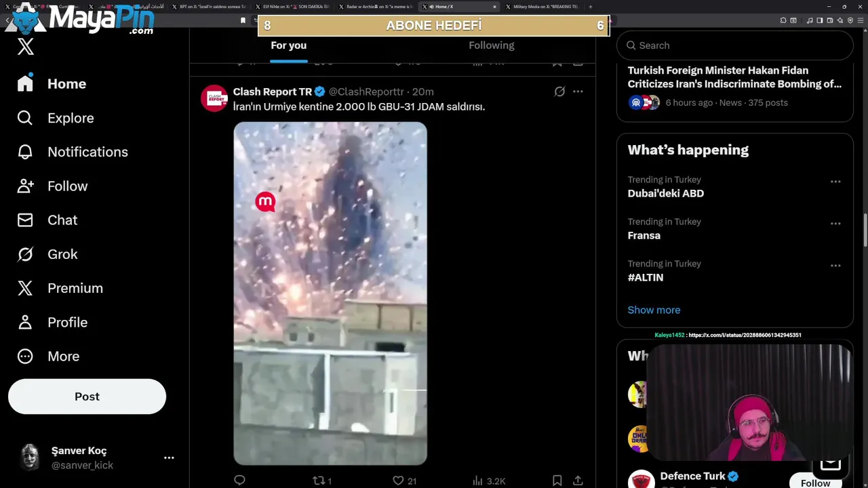
Task: Click the page vertical scrollbar
Action: (x=865, y=230)
